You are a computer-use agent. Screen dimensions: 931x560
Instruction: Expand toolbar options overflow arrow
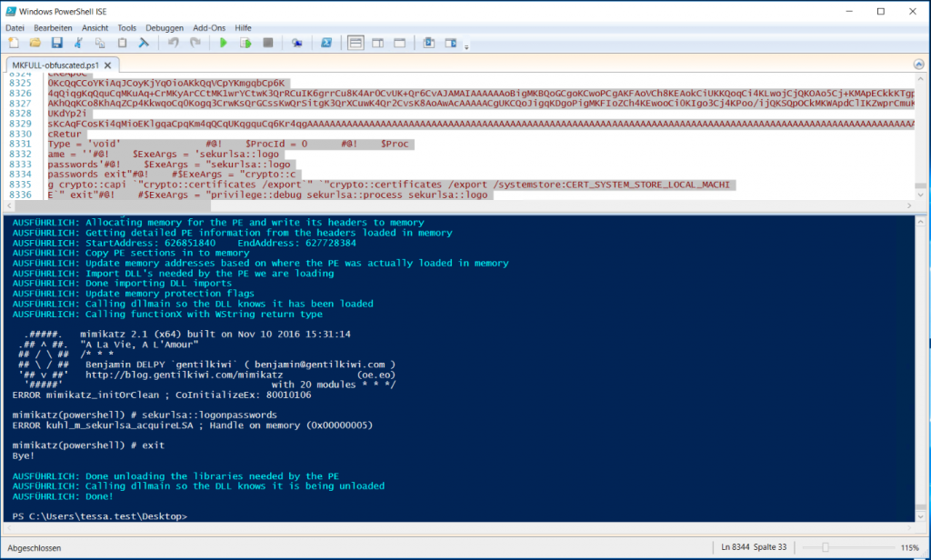[x=466, y=46]
